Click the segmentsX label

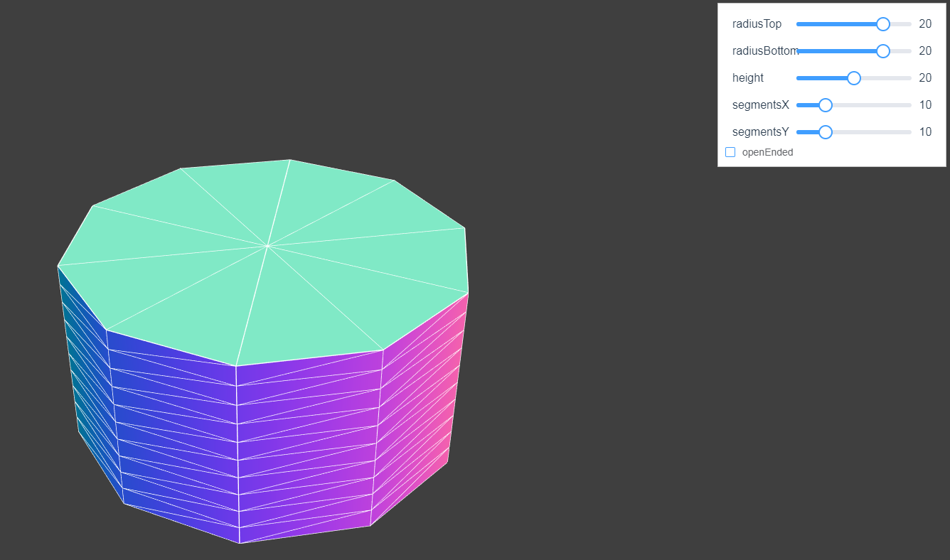point(761,104)
